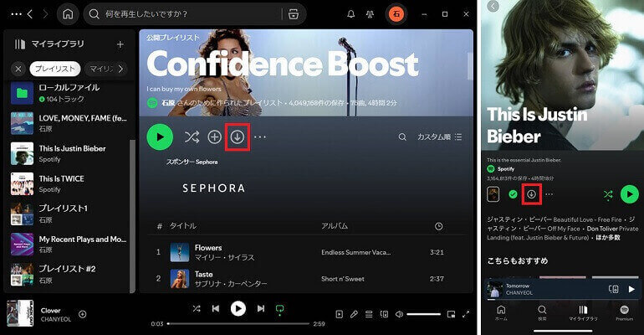Download This Is Justin Bieber on mobile
This screenshot has height=335, width=644.
[531, 194]
